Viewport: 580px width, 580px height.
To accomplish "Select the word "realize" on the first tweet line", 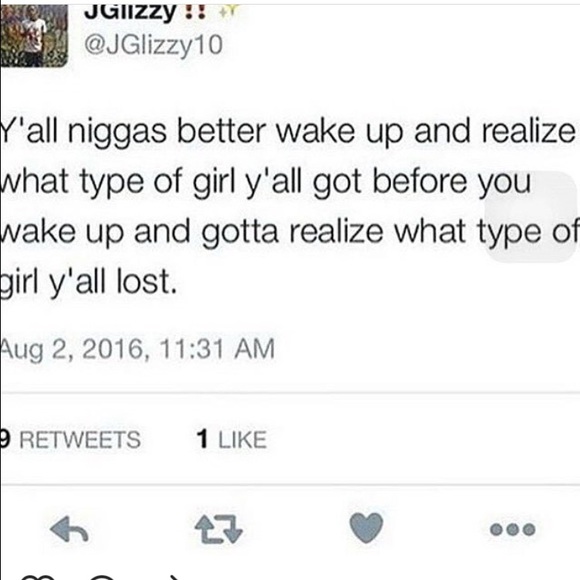I will point(529,131).
